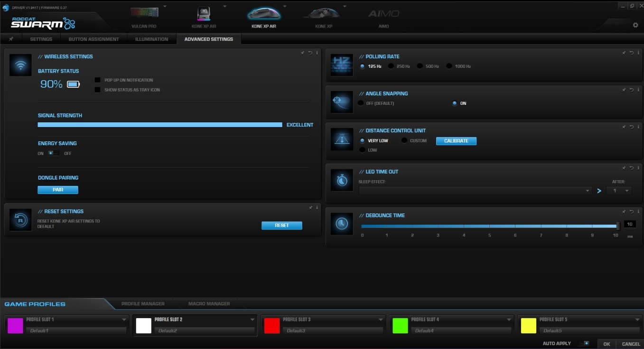
Task: Select 500 Hz polling rate
Action: tap(420, 66)
